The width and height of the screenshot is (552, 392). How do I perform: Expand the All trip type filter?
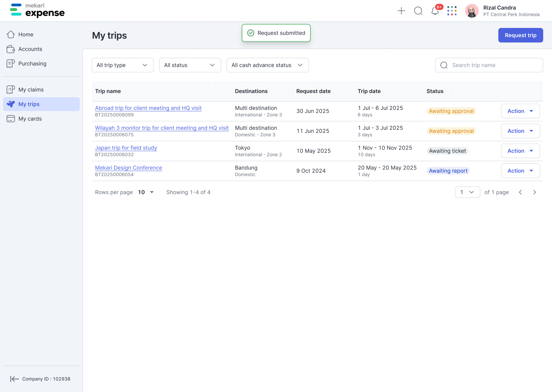pyautogui.click(x=122, y=65)
